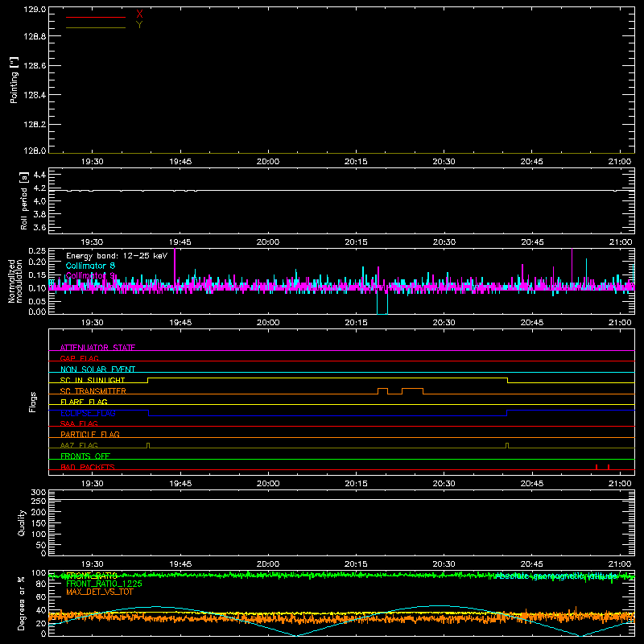Click the PARTICLE_FLAG label
Viewport: 644px width, 644px height.
pos(90,435)
